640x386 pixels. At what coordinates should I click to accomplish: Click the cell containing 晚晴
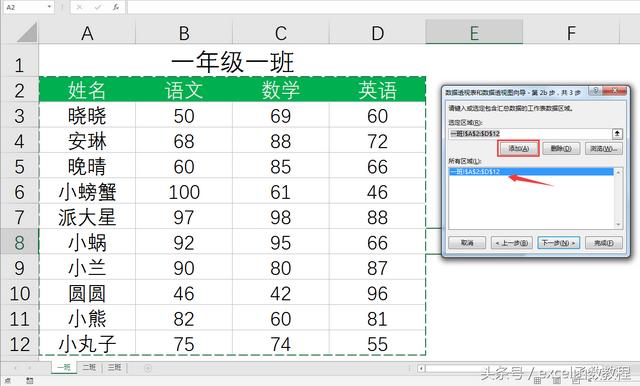coord(87,166)
